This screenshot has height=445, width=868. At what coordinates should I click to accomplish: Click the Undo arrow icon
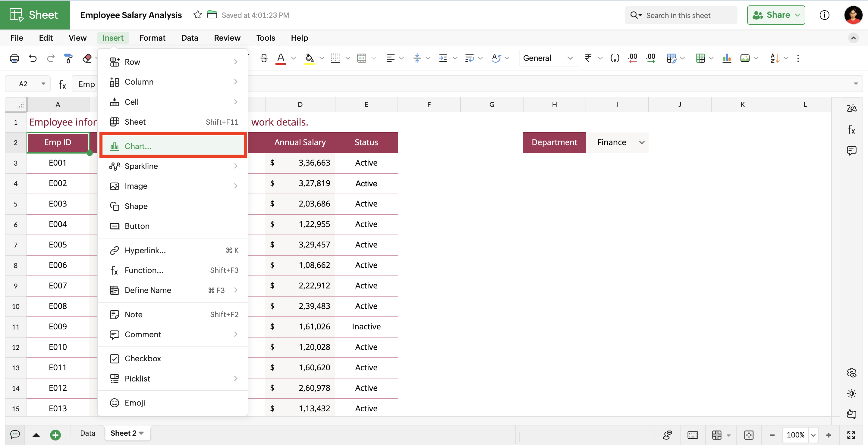click(33, 58)
